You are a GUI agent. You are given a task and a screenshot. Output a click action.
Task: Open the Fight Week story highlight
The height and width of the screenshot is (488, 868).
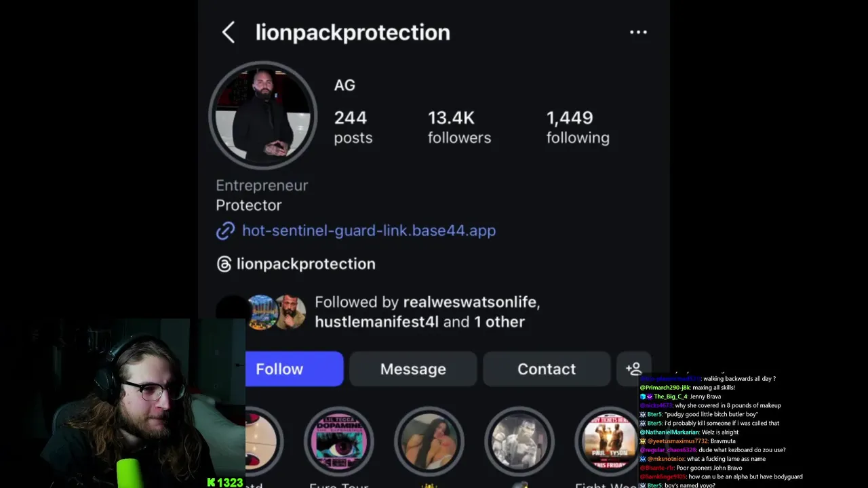tap(608, 442)
